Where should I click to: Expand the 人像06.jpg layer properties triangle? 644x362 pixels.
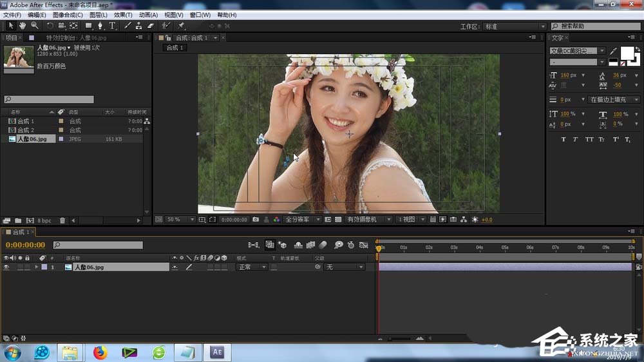[x=36, y=267]
